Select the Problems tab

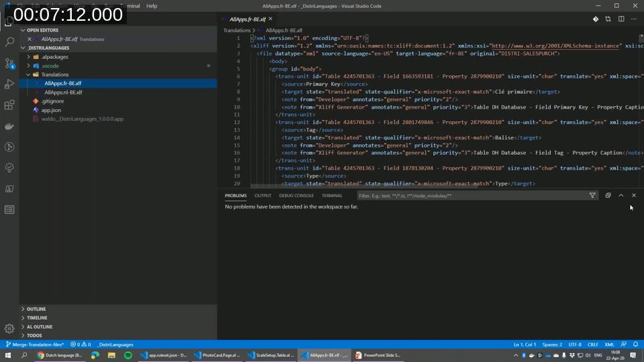235,195
